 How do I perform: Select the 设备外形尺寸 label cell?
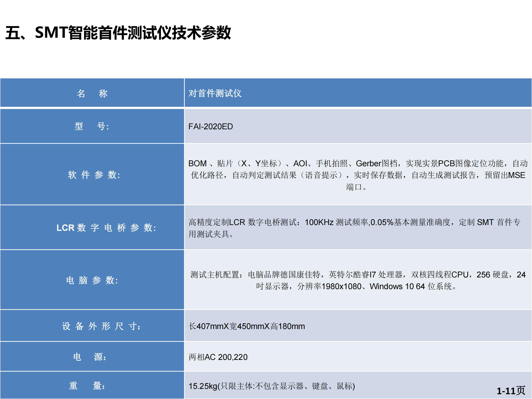(101, 326)
